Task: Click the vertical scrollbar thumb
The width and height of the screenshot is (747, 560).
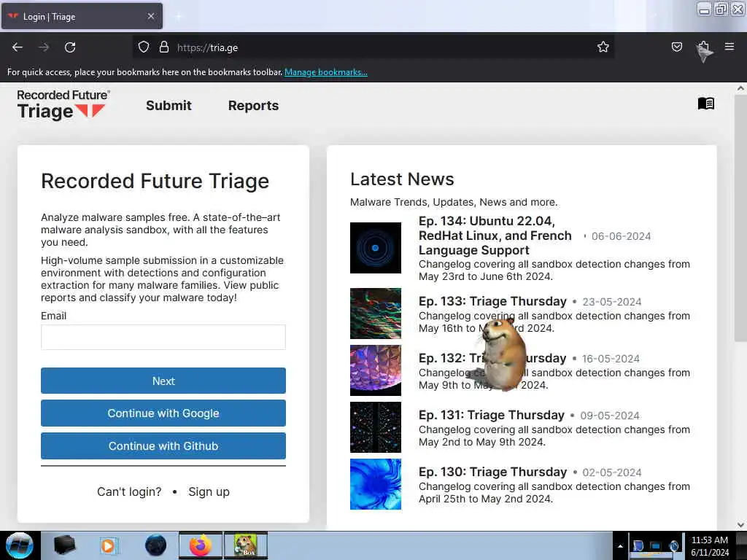Action: point(740,217)
